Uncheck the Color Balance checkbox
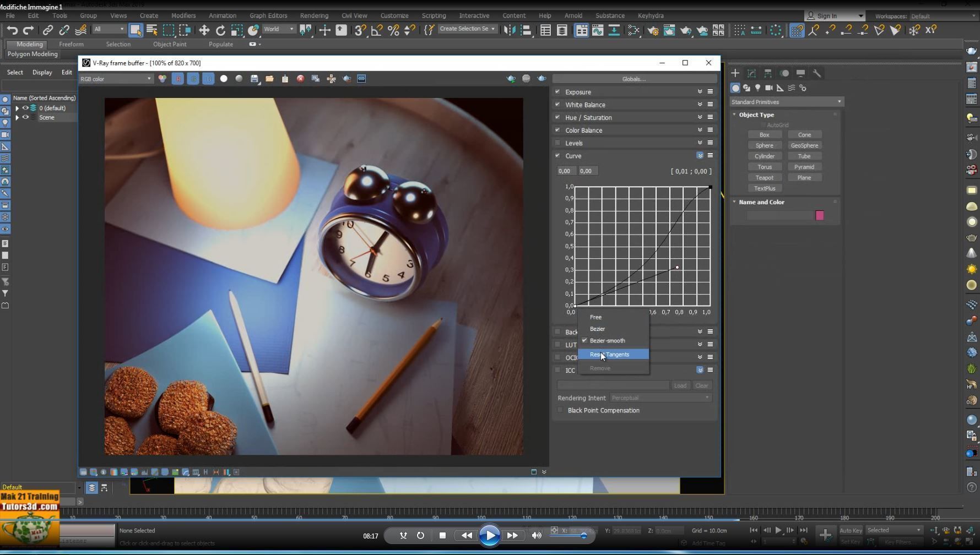This screenshot has height=555, width=980. tap(557, 130)
